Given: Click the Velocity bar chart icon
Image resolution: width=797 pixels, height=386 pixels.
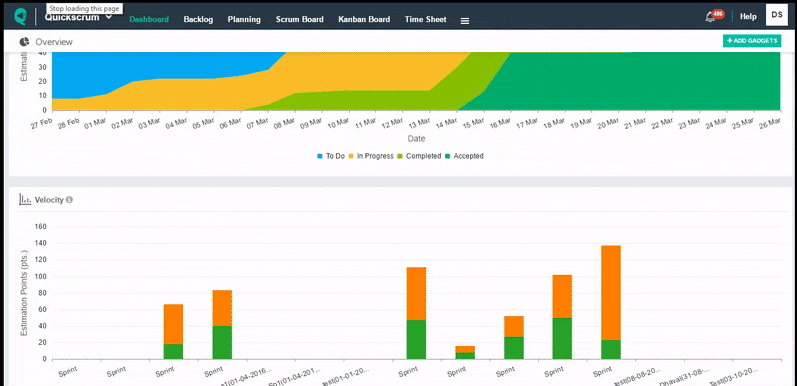Looking at the screenshot, I should [x=25, y=199].
